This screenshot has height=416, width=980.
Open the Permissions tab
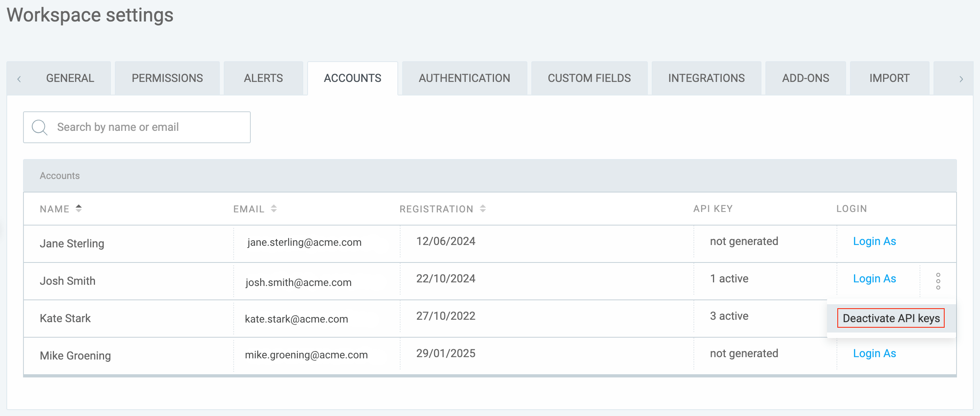pos(167,78)
